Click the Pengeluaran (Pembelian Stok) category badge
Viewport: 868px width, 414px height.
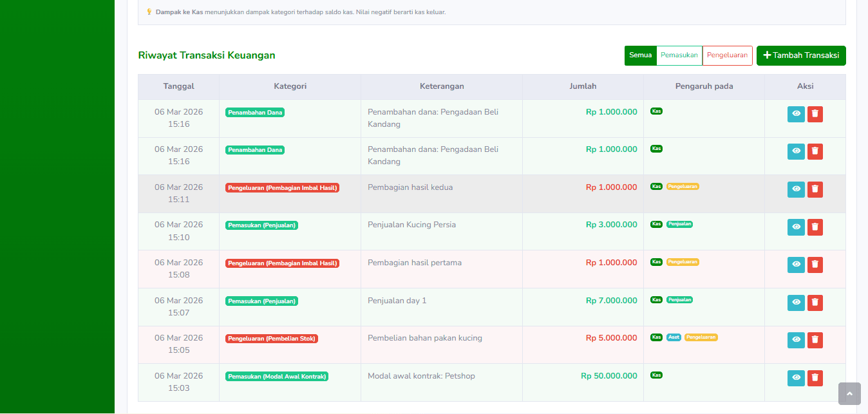click(x=272, y=339)
